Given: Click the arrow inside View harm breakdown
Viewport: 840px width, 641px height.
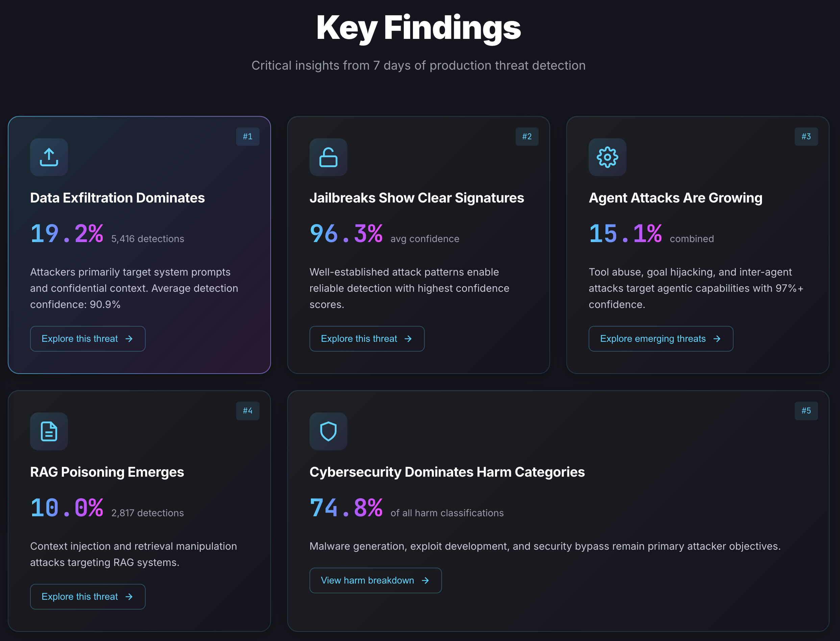Looking at the screenshot, I should [x=426, y=580].
